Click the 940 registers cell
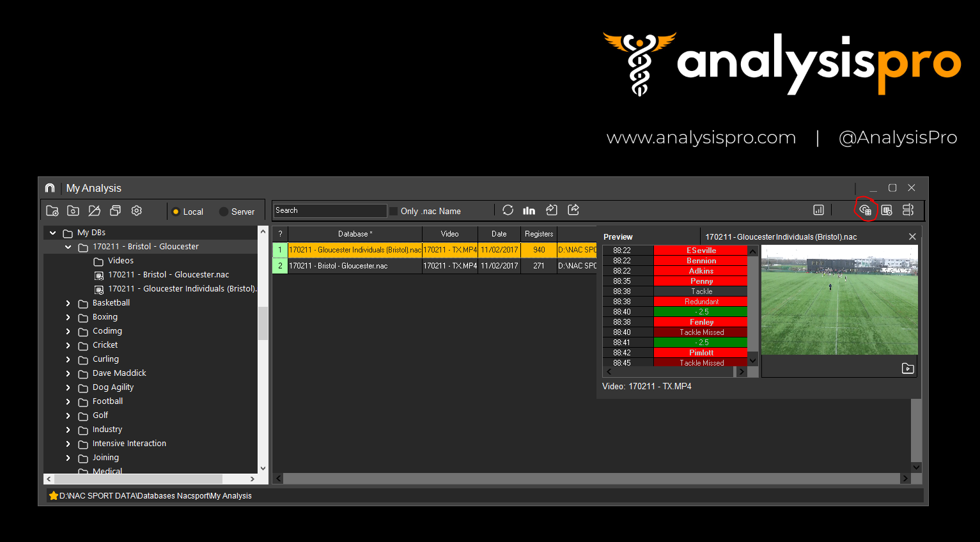 pyautogui.click(x=539, y=250)
